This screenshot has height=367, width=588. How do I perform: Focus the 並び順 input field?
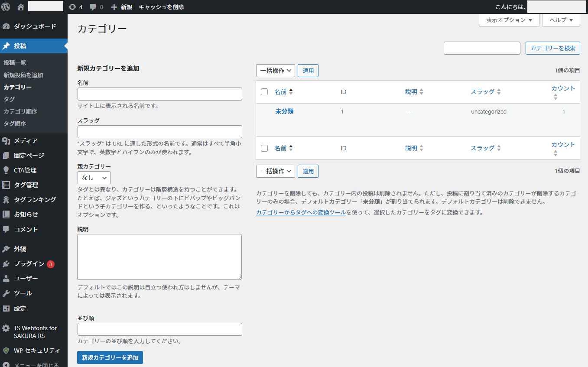[x=160, y=329]
